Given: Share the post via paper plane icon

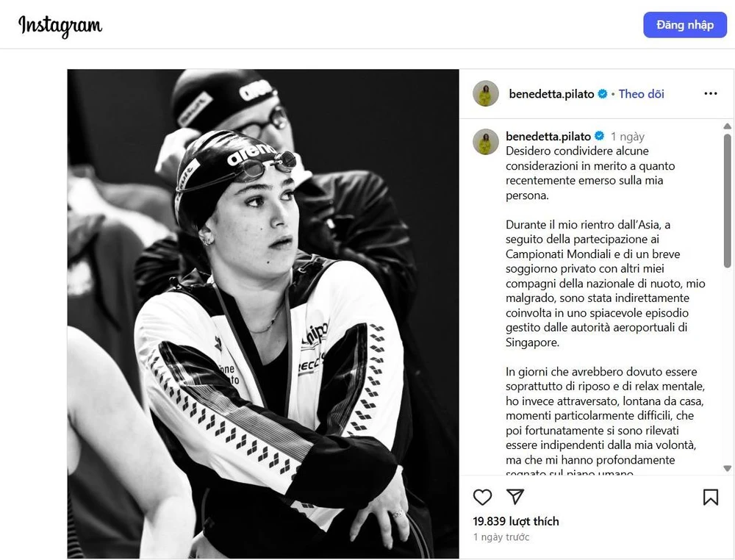Looking at the screenshot, I should click(515, 497).
